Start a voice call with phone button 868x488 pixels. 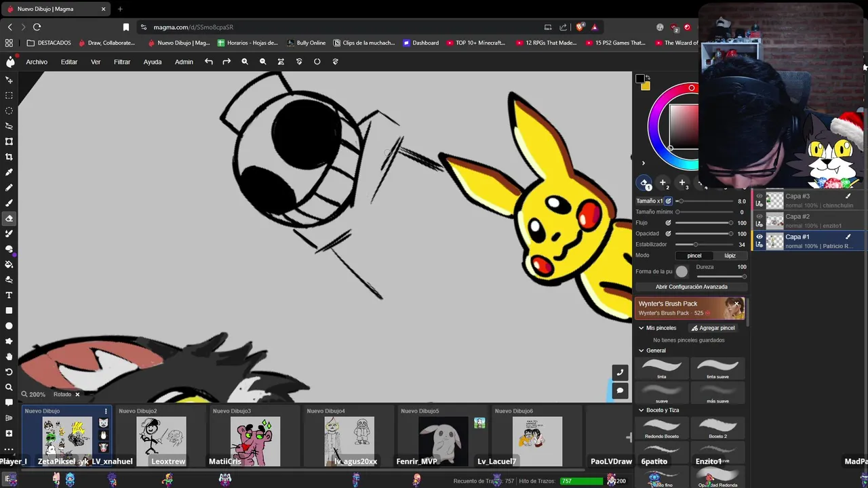(x=620, y=372)
